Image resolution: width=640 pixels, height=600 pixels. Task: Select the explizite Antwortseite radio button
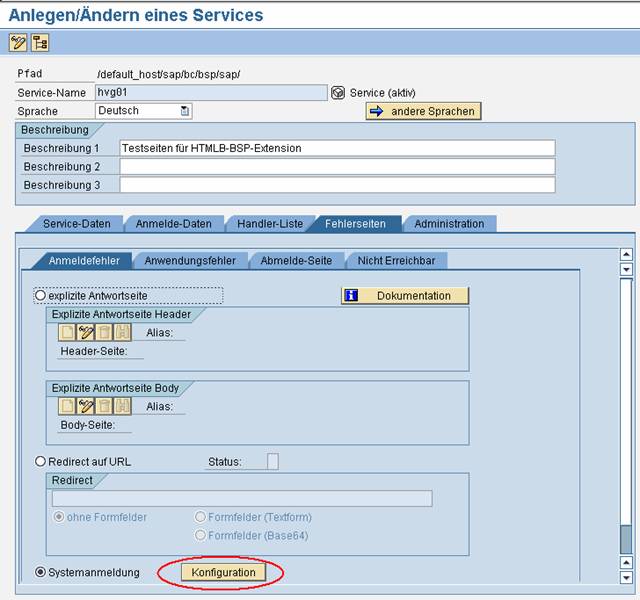(40, 295)
